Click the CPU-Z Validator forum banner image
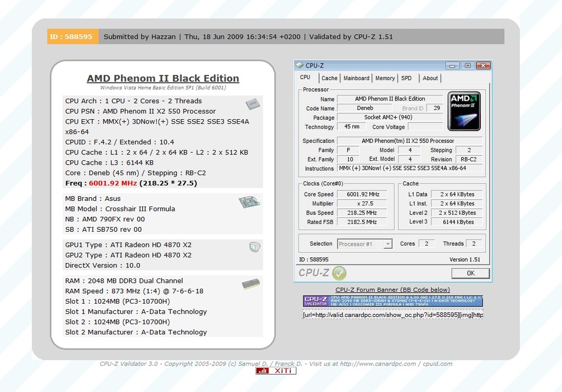Screen dimensions: 562x392 pyautogui.click(x=393, y=301)
